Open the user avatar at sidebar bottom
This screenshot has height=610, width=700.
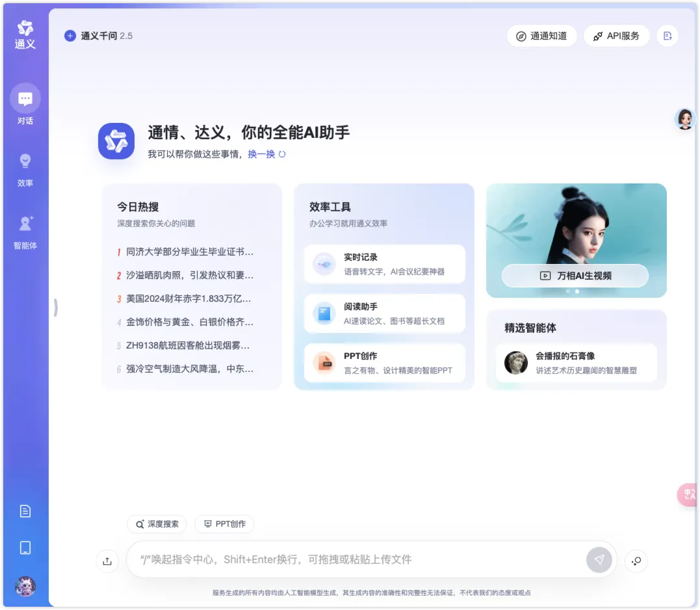(25, 586)
